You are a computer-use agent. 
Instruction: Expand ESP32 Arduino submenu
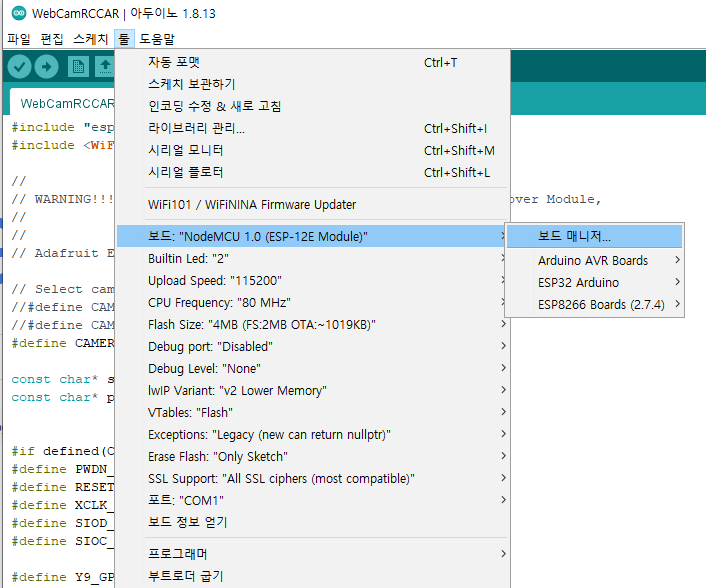coord(594,282)
